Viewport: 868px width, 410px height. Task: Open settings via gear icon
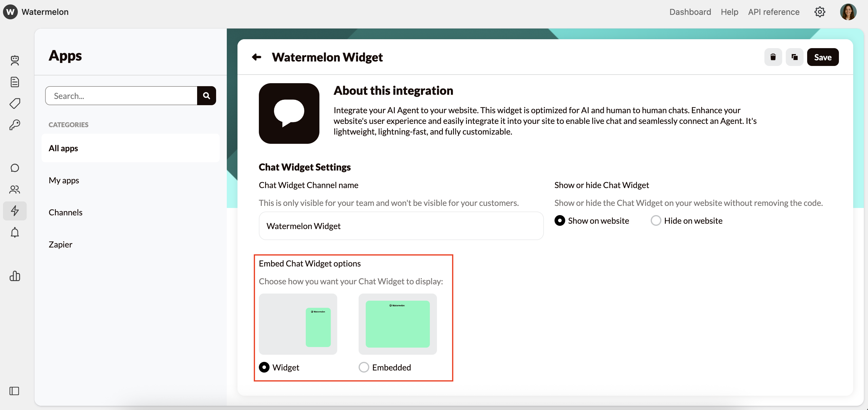pos(820,12)
